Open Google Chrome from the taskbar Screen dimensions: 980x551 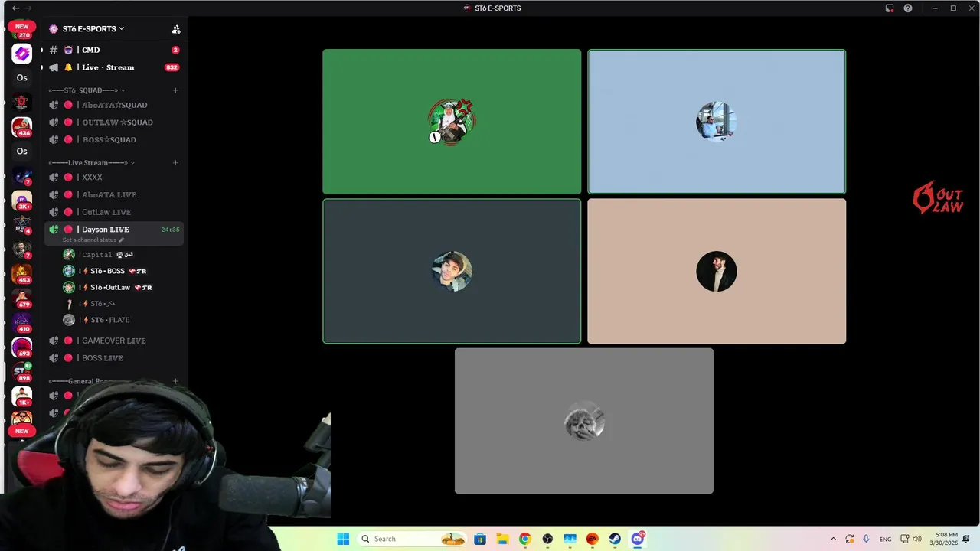coord(524,539)
